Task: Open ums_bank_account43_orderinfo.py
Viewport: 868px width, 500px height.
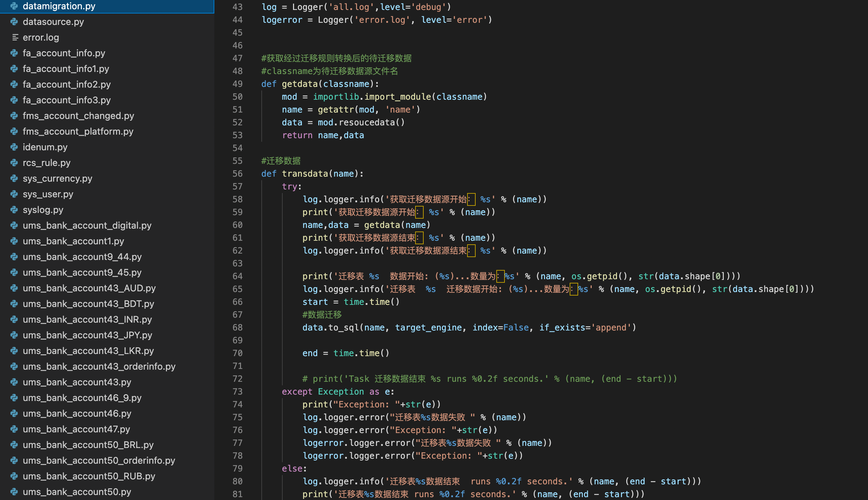Action: point(107,366)
